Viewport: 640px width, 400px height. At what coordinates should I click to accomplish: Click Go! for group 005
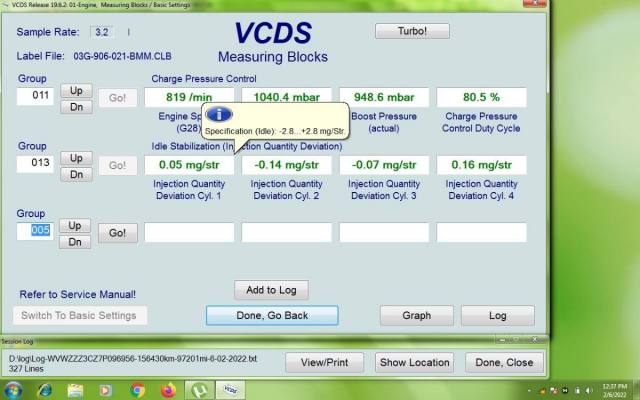tap(117, 233)
